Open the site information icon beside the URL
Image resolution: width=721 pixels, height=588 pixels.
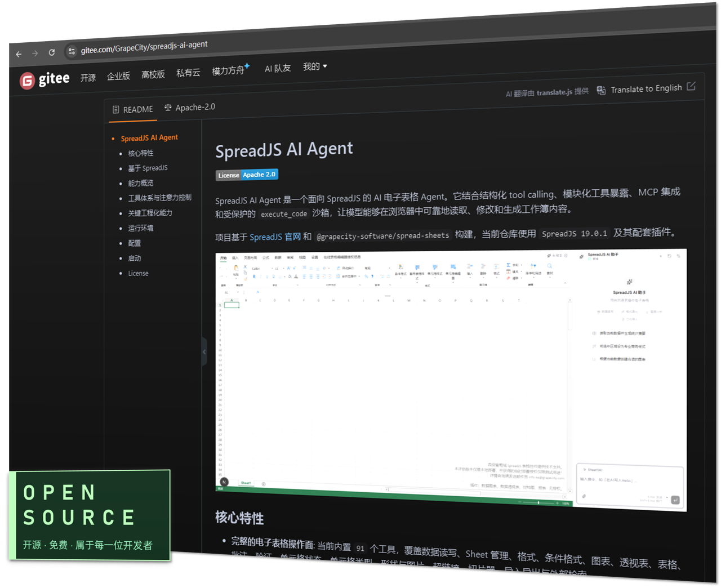(x=72, y=51)
